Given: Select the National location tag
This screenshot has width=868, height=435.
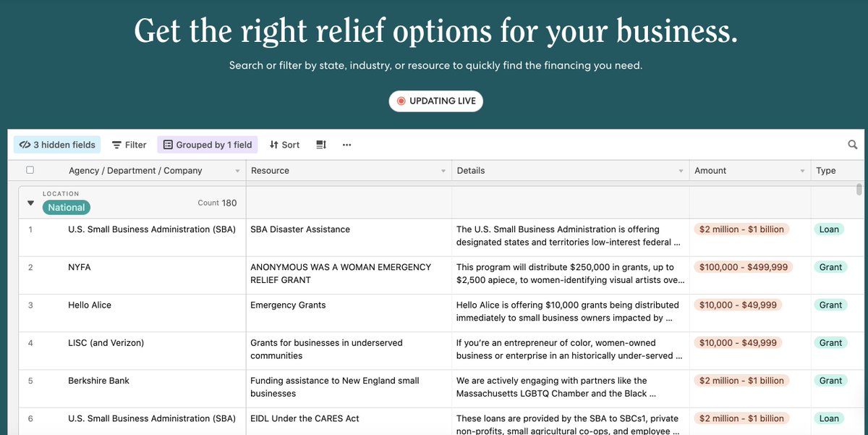Looking at the screenshot, I should click(x=67, y=208).
